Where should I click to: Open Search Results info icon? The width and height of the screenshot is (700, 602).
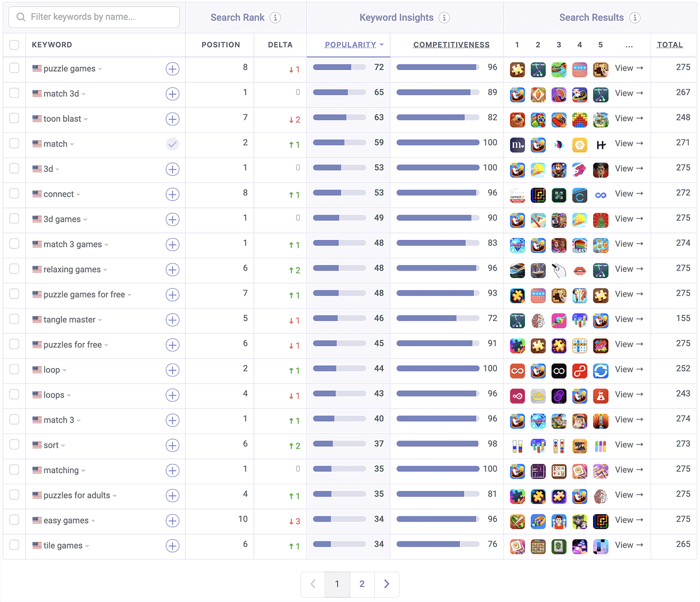[x=635, y=18]
